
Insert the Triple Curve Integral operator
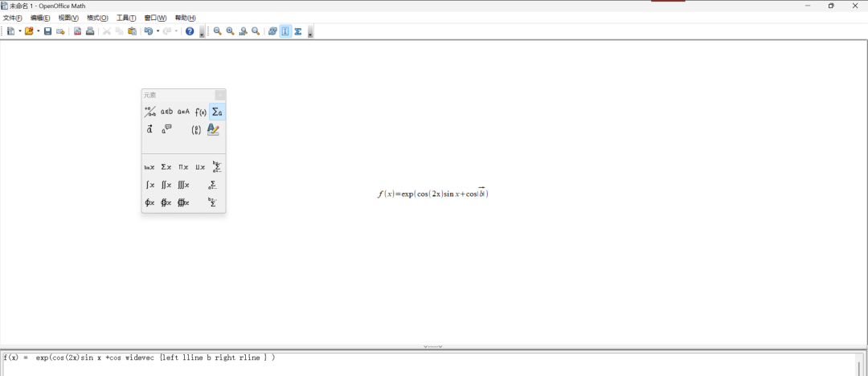[x=183, y=202]
